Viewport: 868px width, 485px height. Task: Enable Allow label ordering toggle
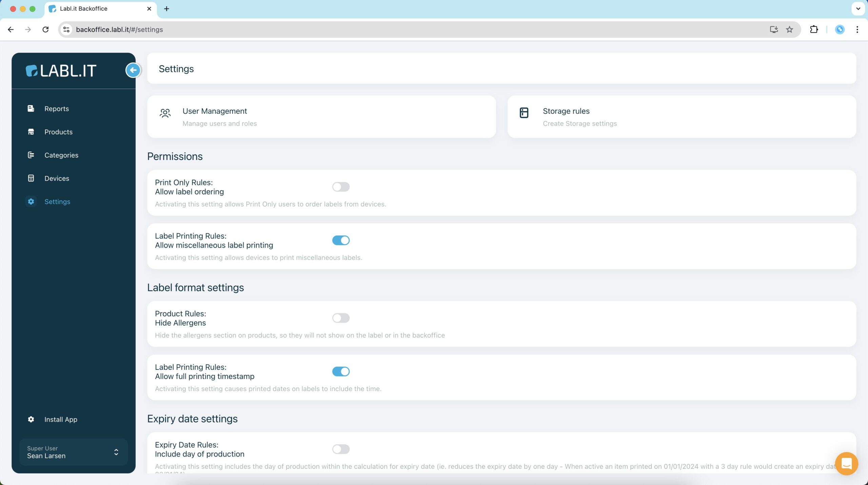point(341,187)
